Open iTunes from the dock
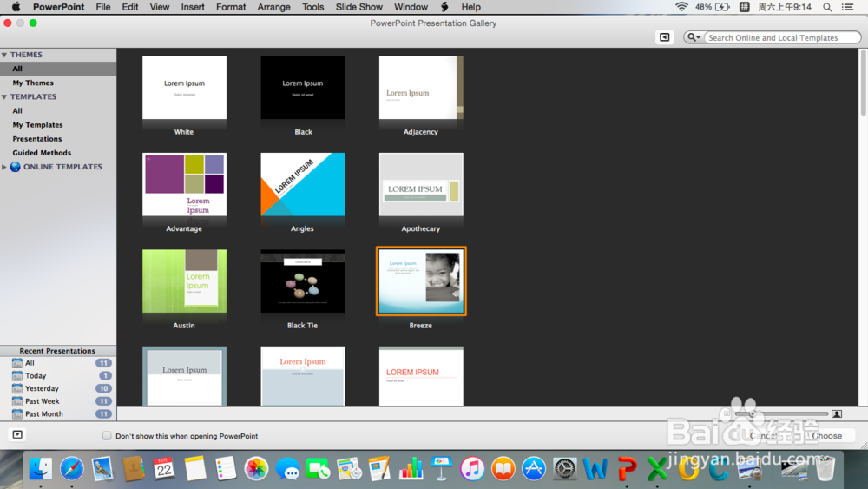868x489 pixels. 472,469
